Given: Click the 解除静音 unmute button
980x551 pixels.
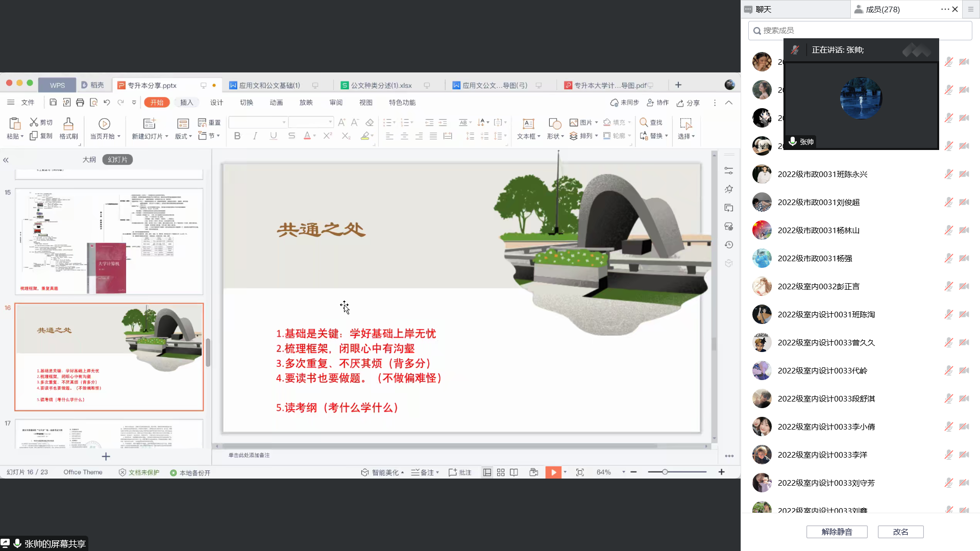Looking at the screenshot, I should coord(837,532).
